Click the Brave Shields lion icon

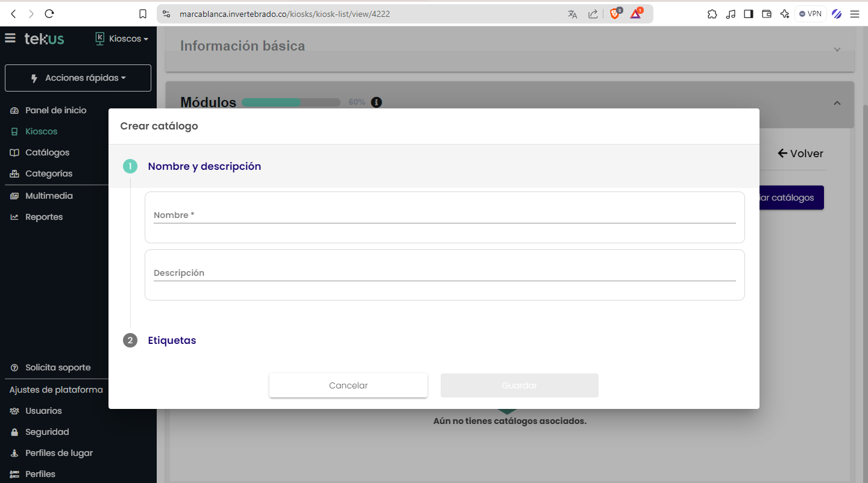[615, 14]
